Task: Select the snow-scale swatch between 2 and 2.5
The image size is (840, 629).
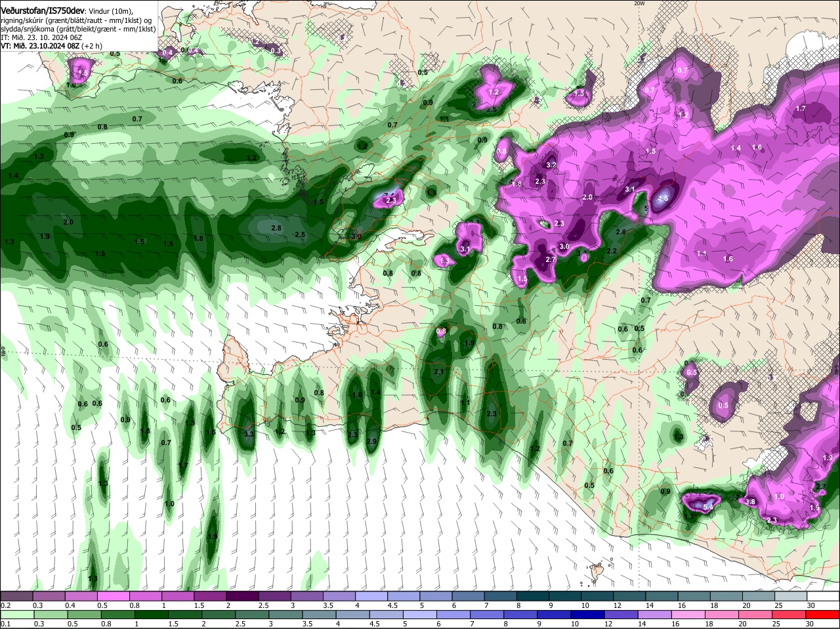Action: [x=242, y=596]
